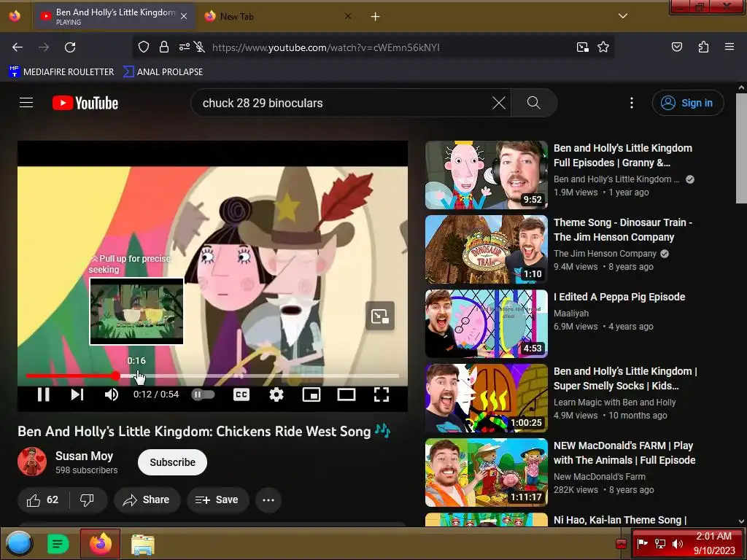
Task: Click the system tray volume icon
Action: (x=677, y=543)
